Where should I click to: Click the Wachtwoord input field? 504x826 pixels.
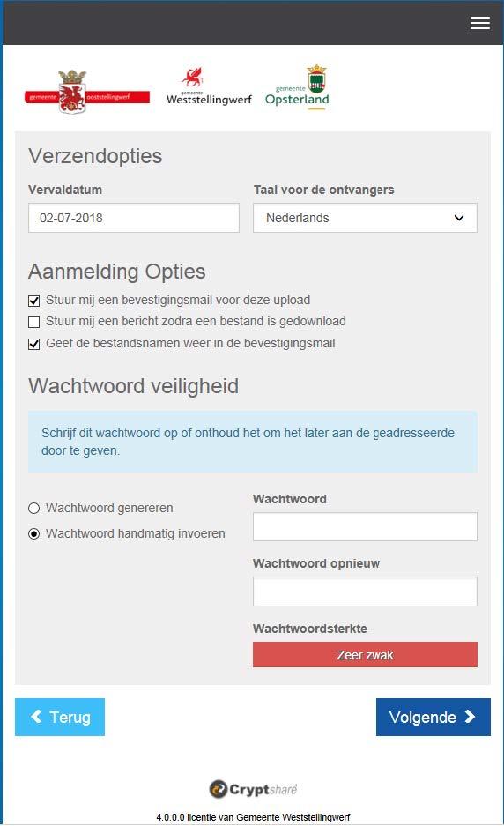point(365,527)
